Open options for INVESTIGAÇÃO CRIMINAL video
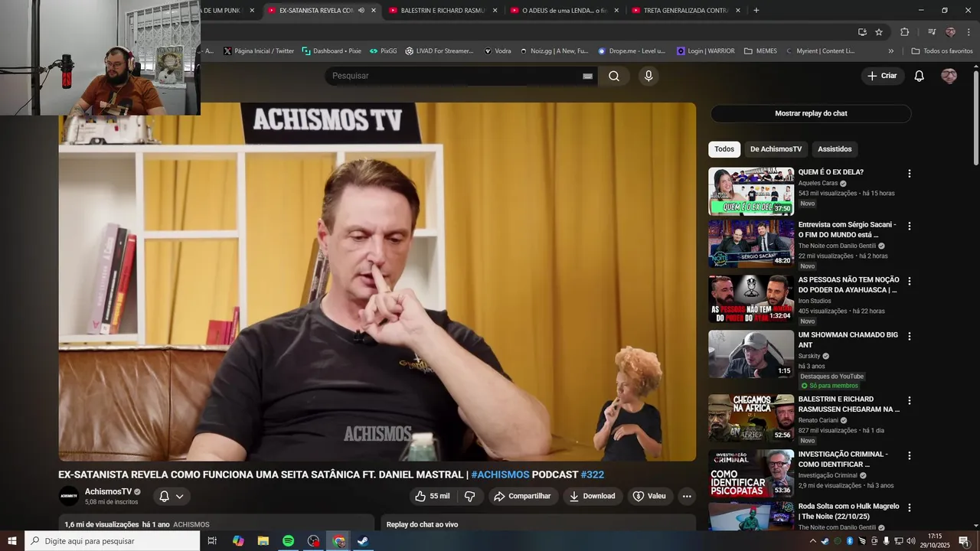Image resolution: width=980 pixels, height=551 pixels. (x=910, y=455)
